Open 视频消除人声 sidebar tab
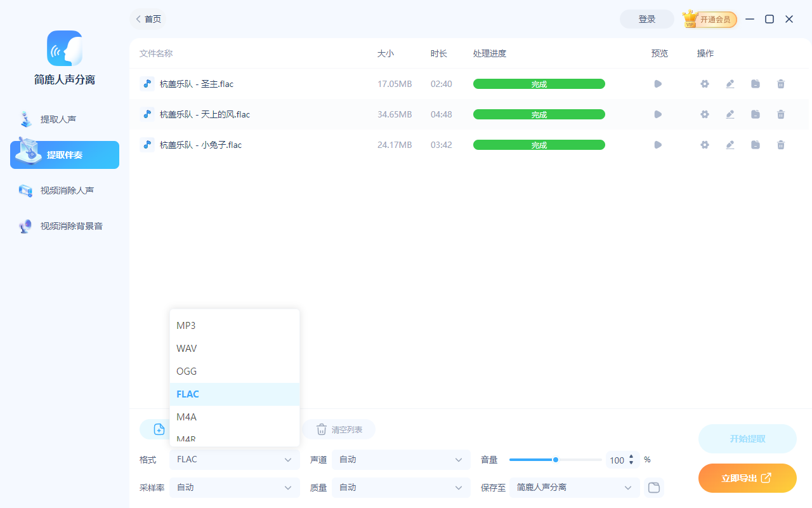The image size is (812, 508). coord(65,190)
